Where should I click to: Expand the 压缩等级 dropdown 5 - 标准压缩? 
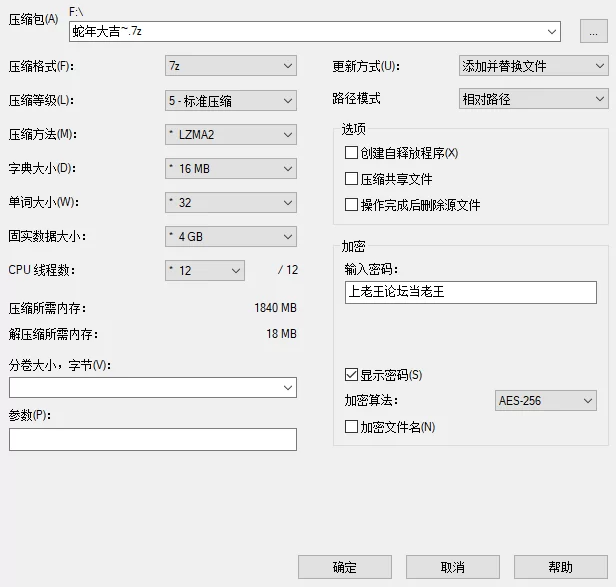coord(231,101)
